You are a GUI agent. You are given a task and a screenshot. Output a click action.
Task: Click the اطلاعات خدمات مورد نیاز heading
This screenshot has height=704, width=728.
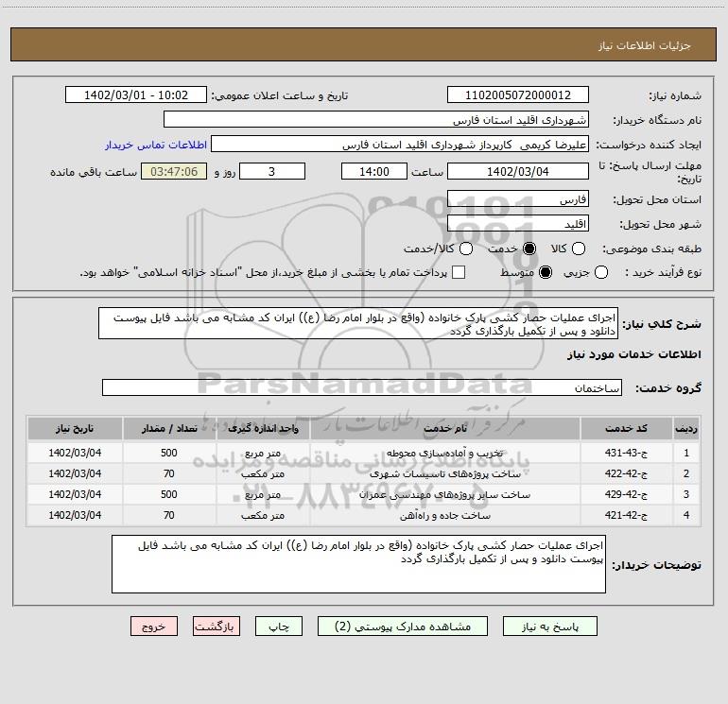[x=634, y=354]
